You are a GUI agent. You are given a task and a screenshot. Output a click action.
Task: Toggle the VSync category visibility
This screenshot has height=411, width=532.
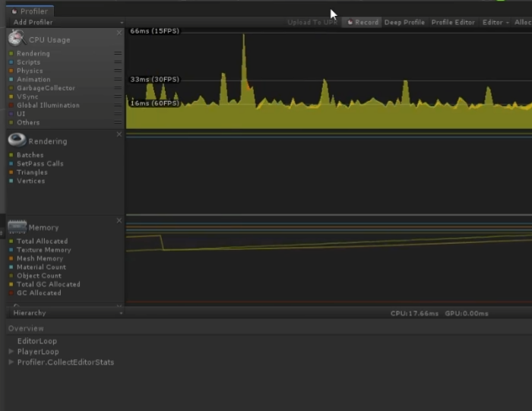[x=11, y=96]
